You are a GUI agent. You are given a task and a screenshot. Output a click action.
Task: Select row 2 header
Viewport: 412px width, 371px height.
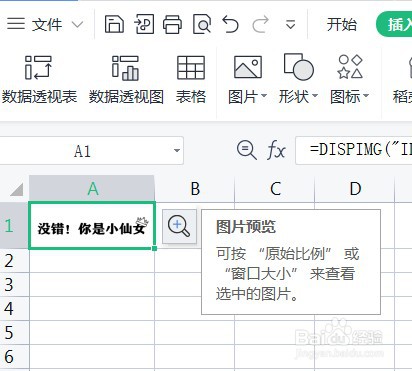(14, 261)
